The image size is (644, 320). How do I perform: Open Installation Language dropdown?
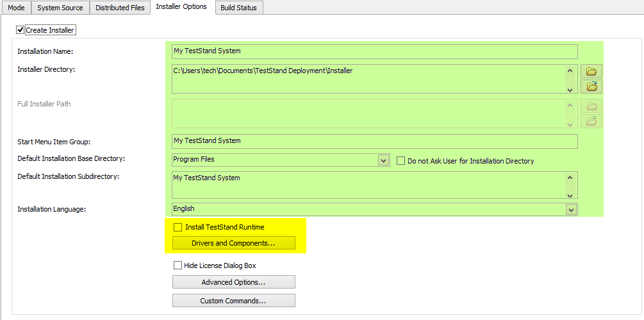tap(570, 210)
